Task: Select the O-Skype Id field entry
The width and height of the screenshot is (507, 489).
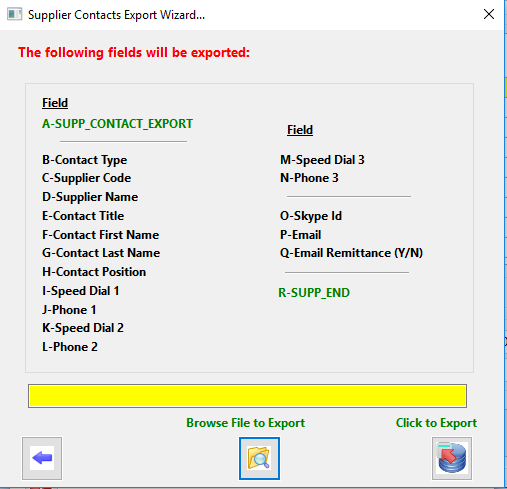Action: [x=311, y=216]
